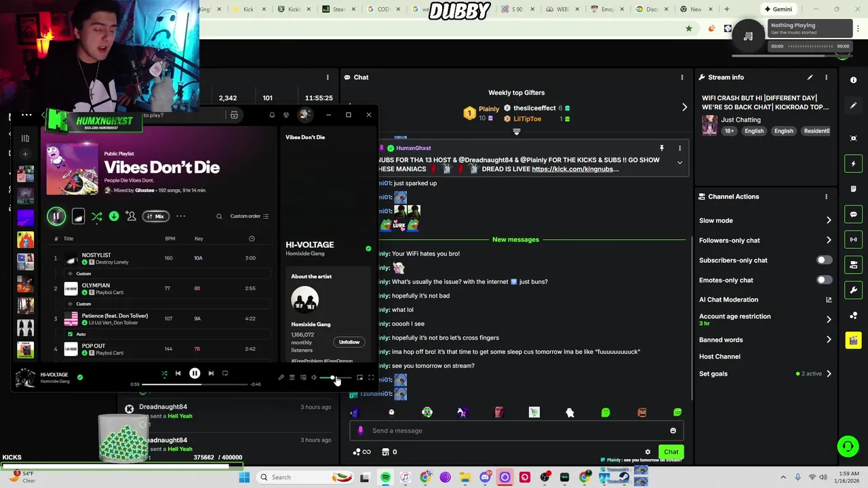Expand Account age restriction options
The width and height of the screenshot is (868, 488).
tap(829, 319)
